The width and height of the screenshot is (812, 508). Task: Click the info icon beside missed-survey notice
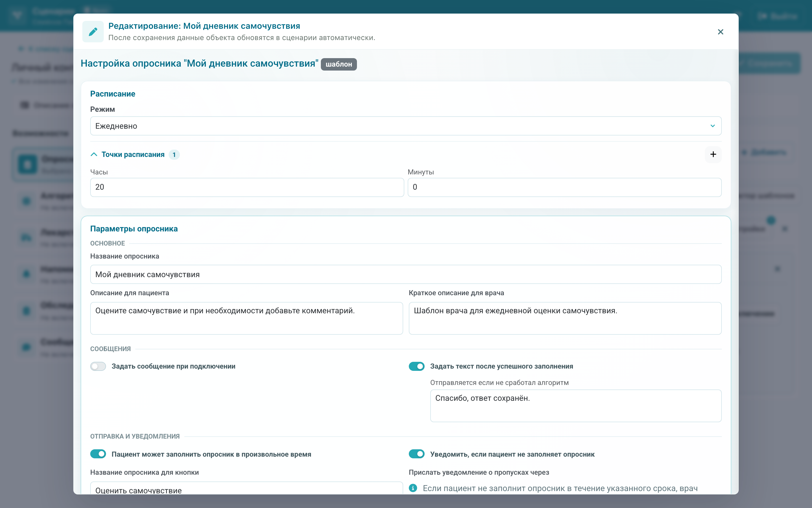click(x=413, y=488)
